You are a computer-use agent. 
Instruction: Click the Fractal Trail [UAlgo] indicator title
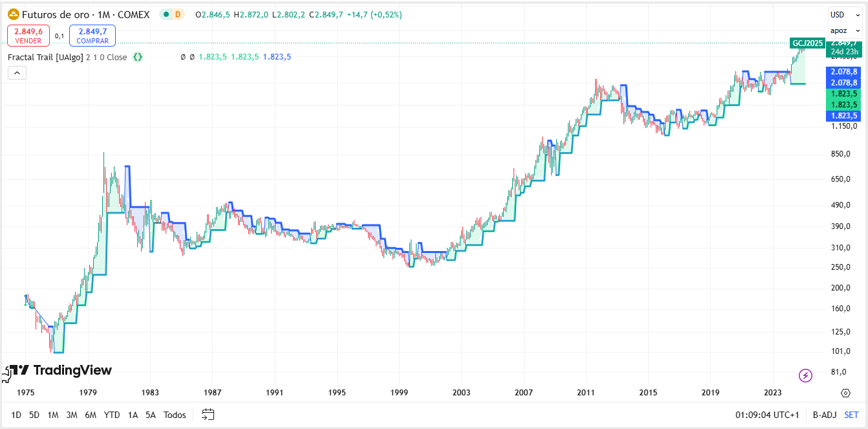pyautogui.click(x=44, y=57)
